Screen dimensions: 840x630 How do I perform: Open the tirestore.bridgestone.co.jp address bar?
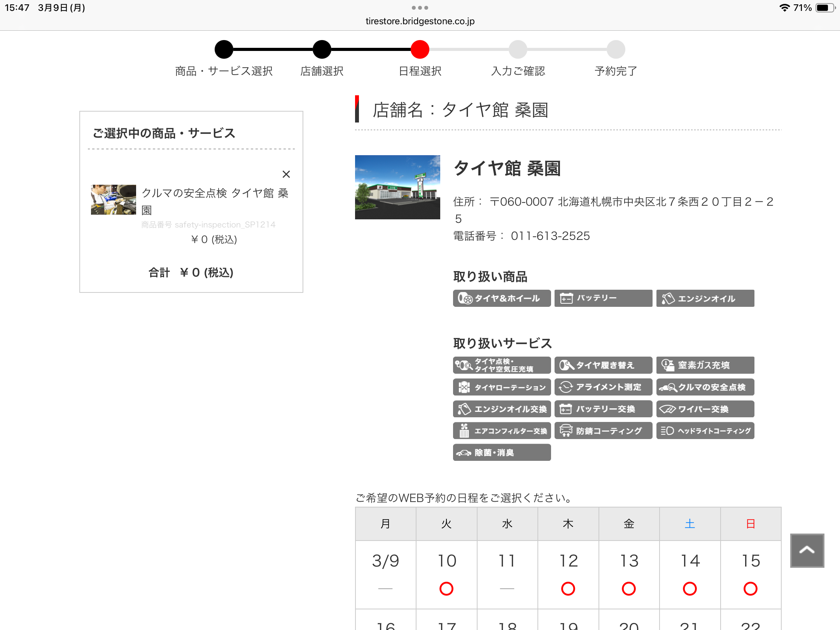click(x=420, y=21)
